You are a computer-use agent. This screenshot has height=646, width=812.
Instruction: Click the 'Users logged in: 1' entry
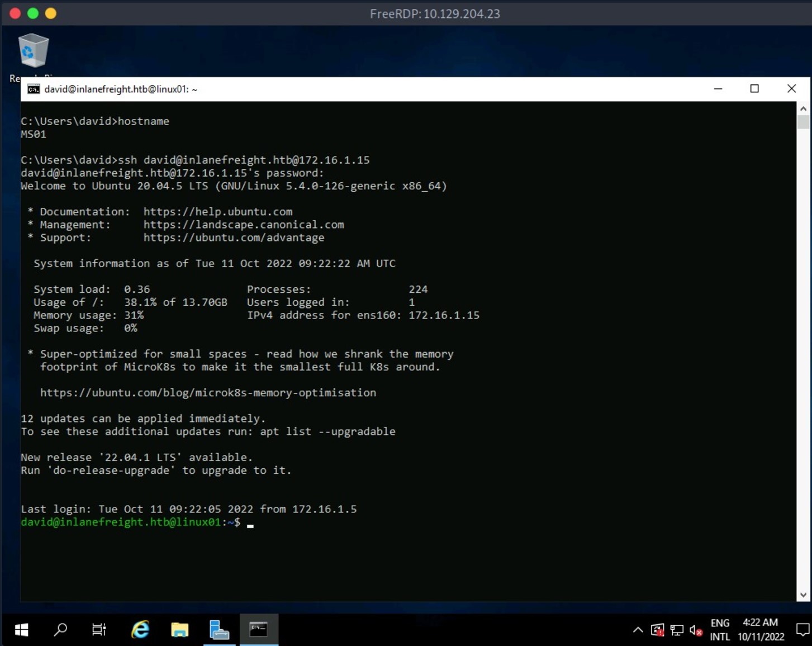[331, 302]
